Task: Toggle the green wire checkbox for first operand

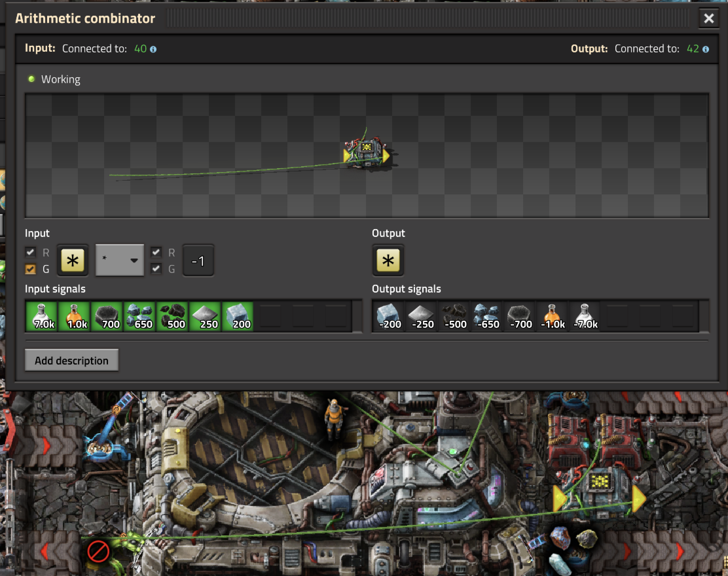Action: (30, 269)
